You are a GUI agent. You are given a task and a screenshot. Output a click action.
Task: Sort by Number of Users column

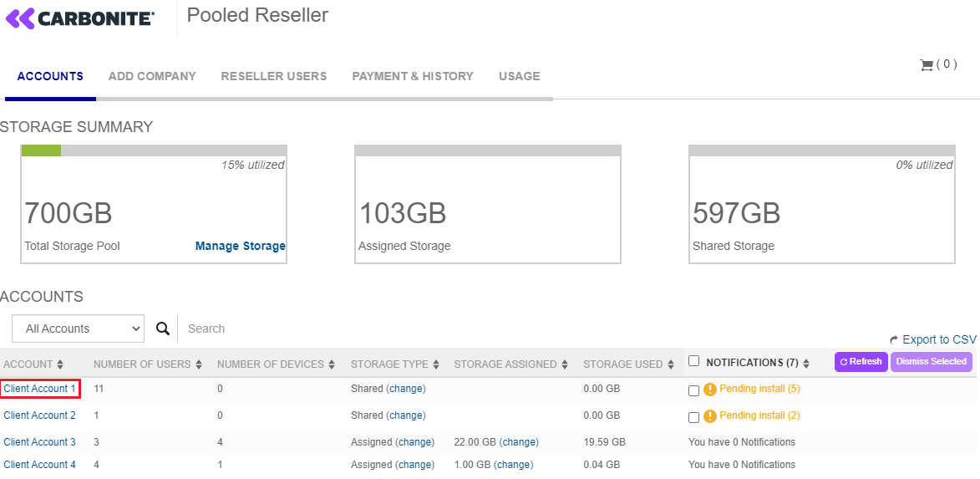click(x=147, y=364)
